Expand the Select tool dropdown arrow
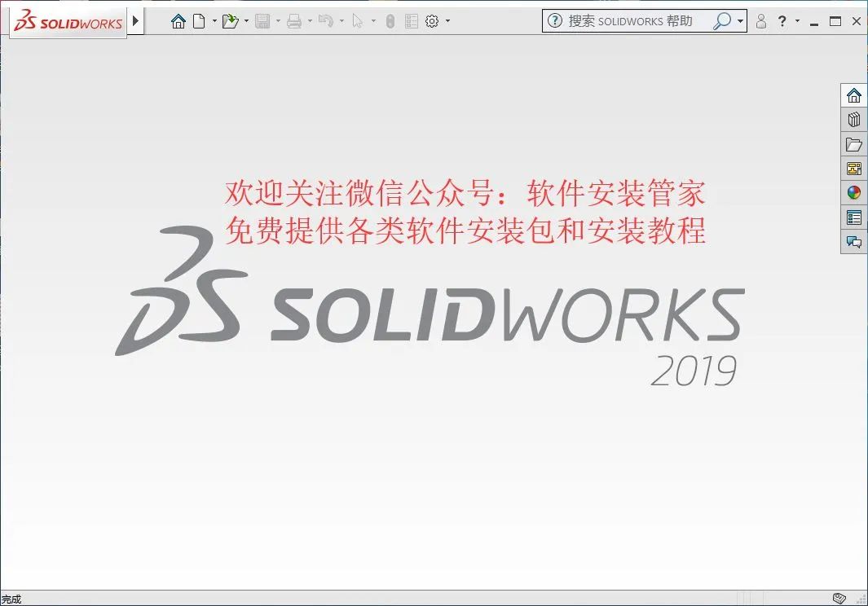This screenshot has height=606, width=868. click(x=373, y=21)
